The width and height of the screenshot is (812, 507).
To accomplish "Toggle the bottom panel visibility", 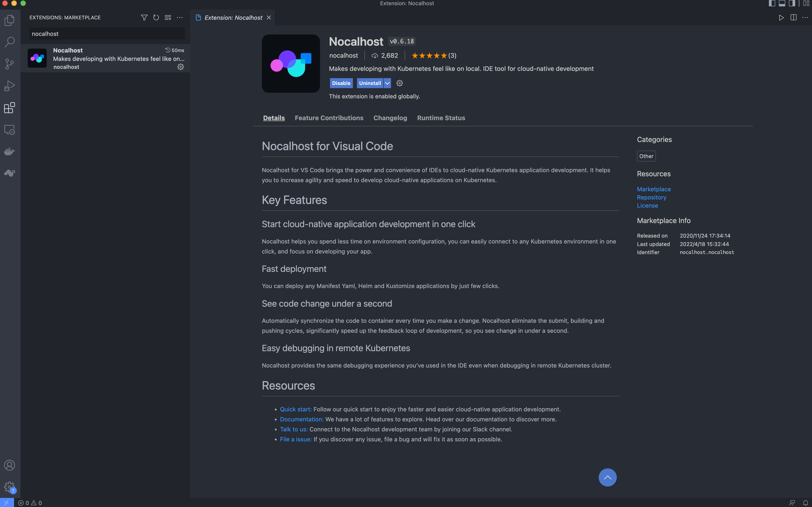I will pos(782,3).
